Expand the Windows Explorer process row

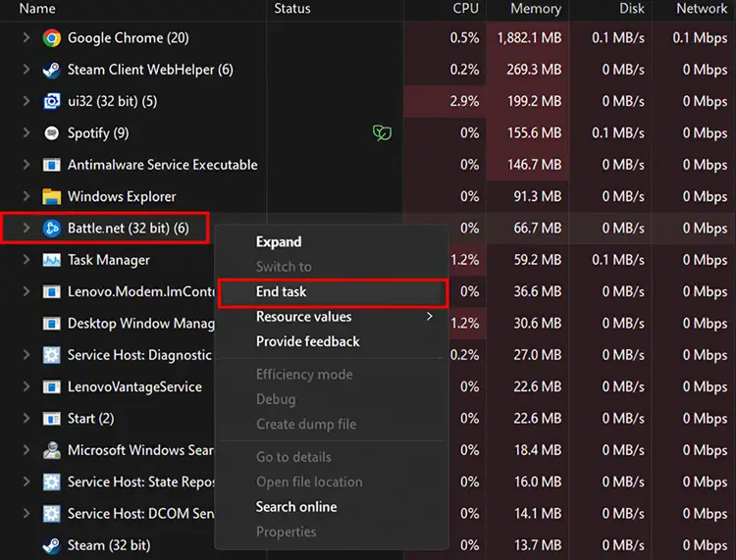point(26,196)
